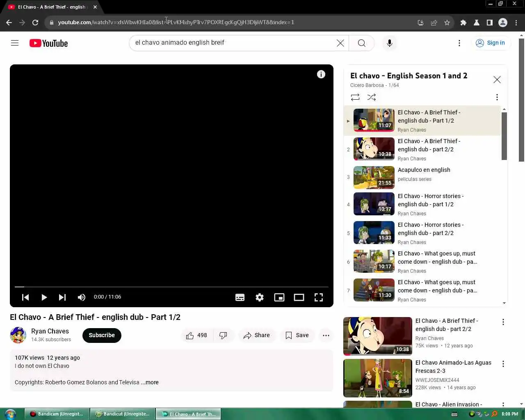Seek on the video progress bar

[171, 287]
